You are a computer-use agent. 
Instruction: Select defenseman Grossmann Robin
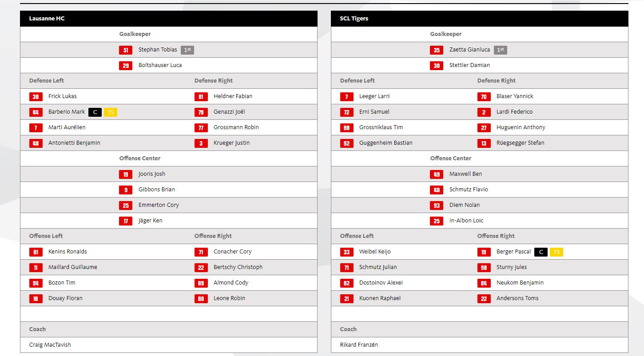click(x=236, y=127)
